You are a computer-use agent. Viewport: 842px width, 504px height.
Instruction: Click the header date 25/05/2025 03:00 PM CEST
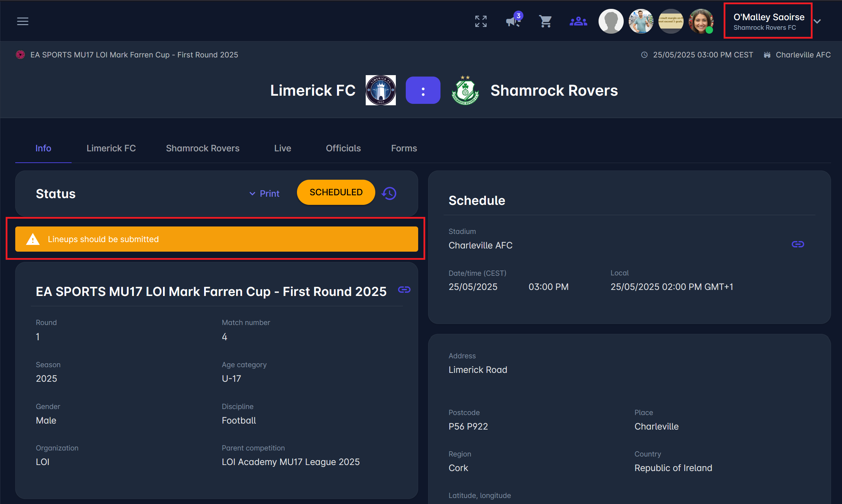[x=703, y=55]
